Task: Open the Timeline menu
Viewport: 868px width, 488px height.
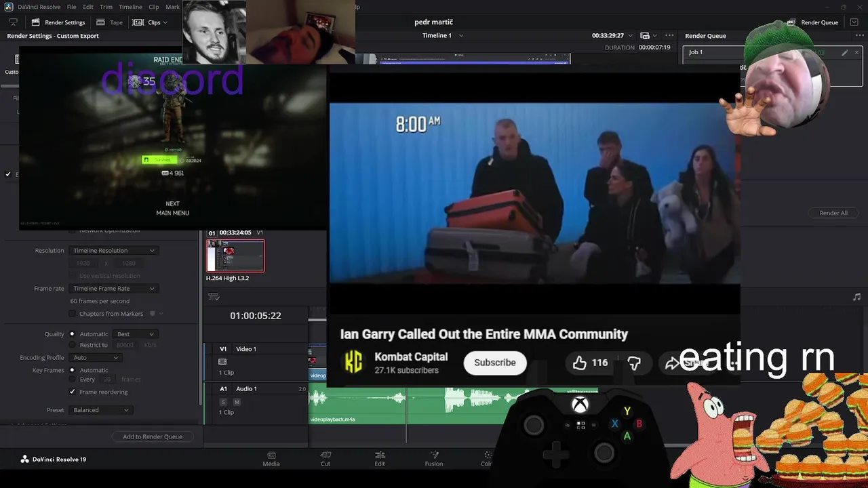Action: [x=130, y=7]
